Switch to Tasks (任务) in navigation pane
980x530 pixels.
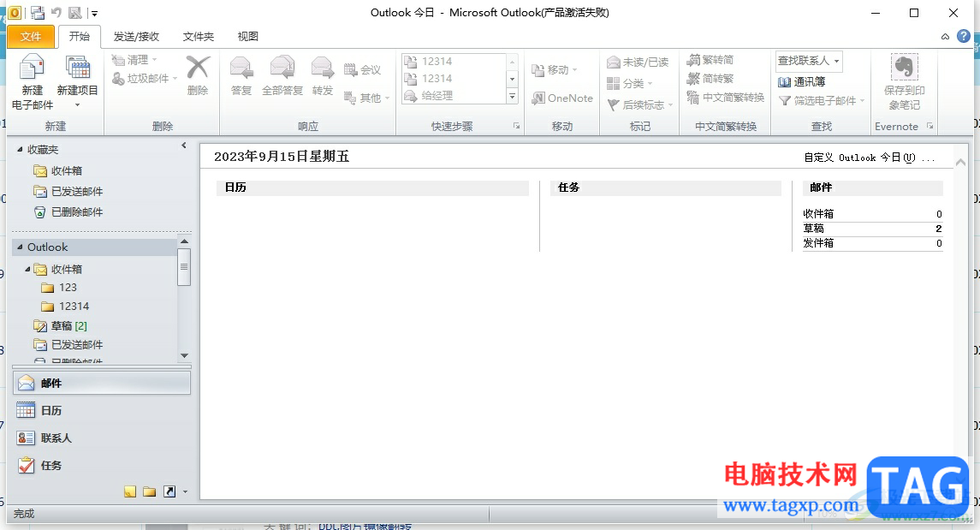pyautogui.click(x=101, y=466)
